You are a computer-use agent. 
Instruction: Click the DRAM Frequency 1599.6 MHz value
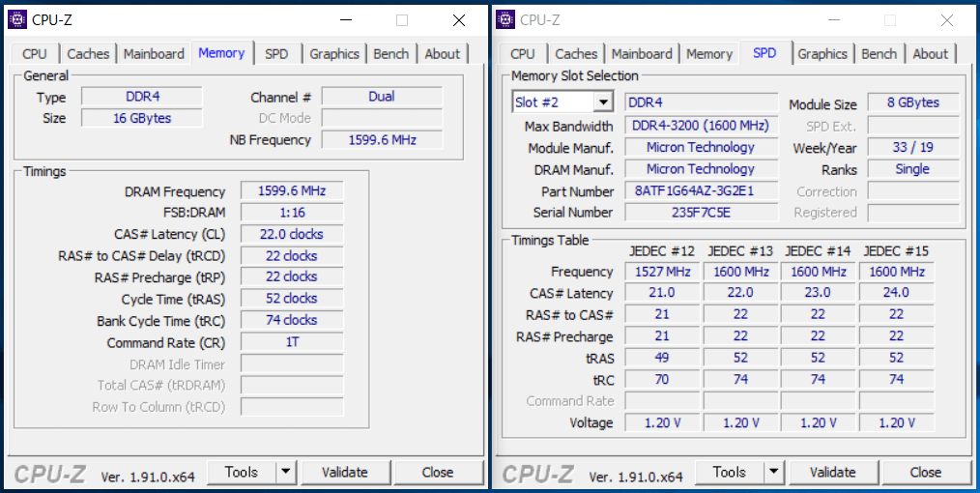click(x=292, y=190)
